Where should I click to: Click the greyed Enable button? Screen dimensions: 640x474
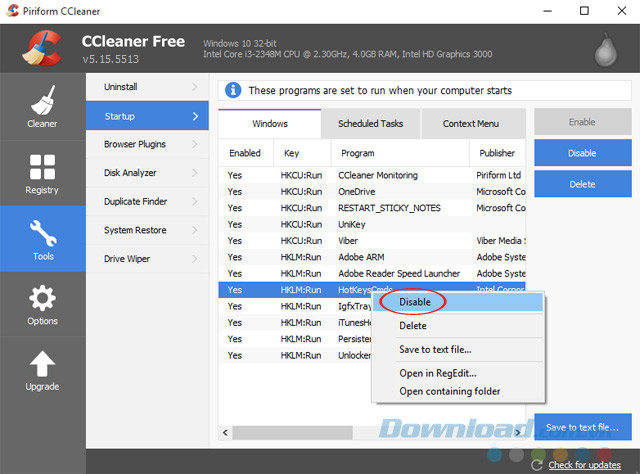(x=582, y=122)
